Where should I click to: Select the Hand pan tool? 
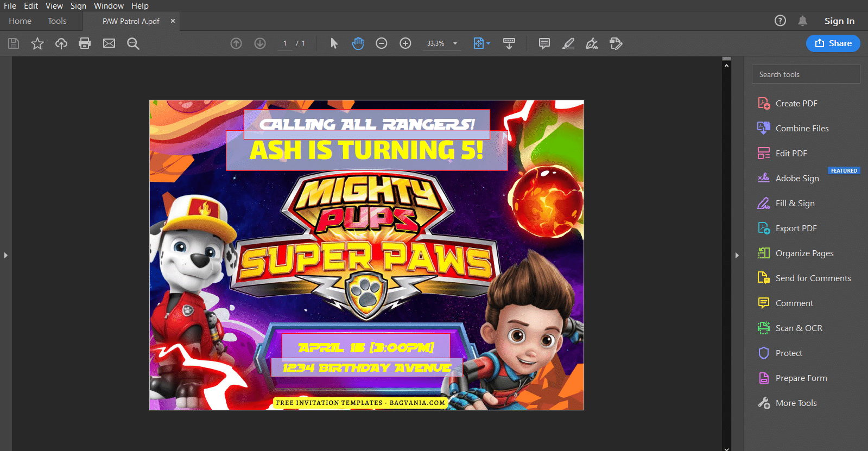pos(358,43)
